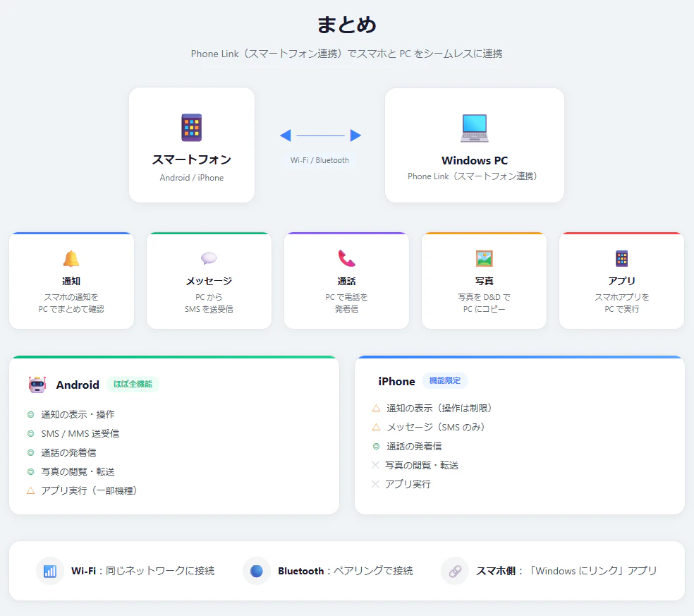The image size is (694, 616).
Task: Click the blue Bluetooth circle icon
Action: 257,571
